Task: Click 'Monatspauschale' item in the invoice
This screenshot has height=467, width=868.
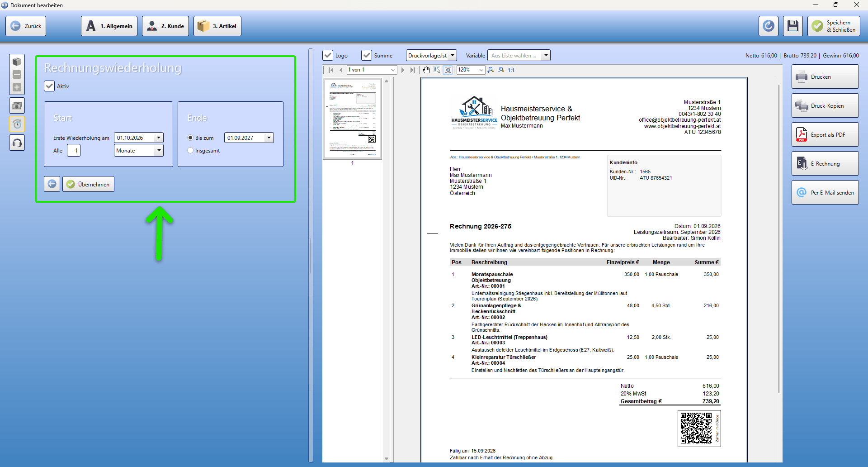Action: point(492,274)
